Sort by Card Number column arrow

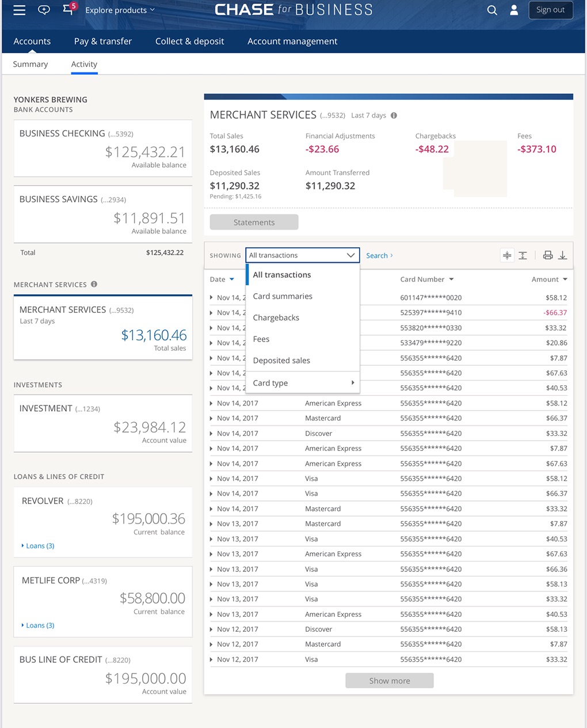pyautogui.click(x=451, y=279)
